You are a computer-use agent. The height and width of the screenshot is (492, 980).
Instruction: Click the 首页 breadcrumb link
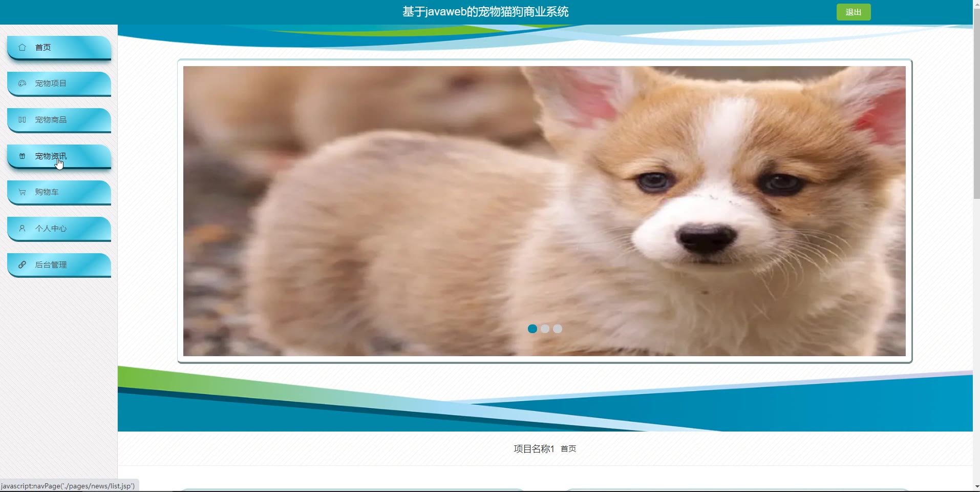pyautogui.click(x=568, y=449)
